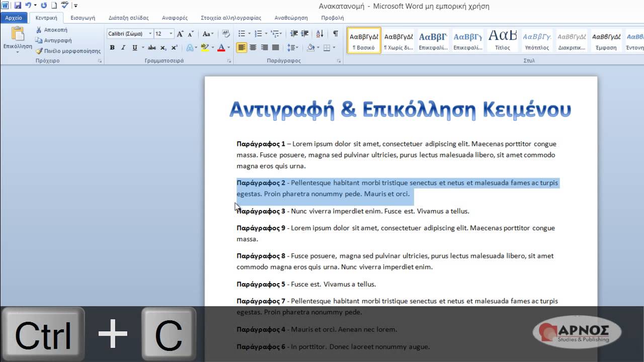The image size is (644, 362).
Task: Click the Borders grid icon
Action: [x=327, y=48]
